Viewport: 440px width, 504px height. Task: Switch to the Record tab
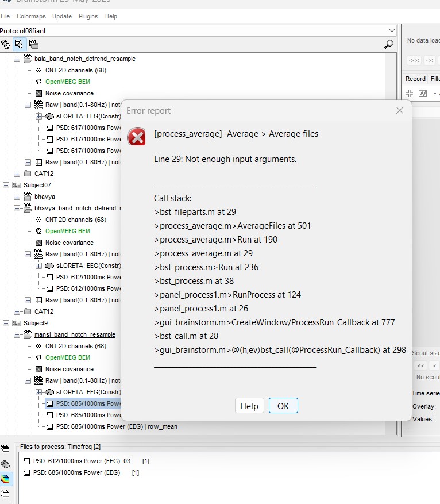[415, 79]
